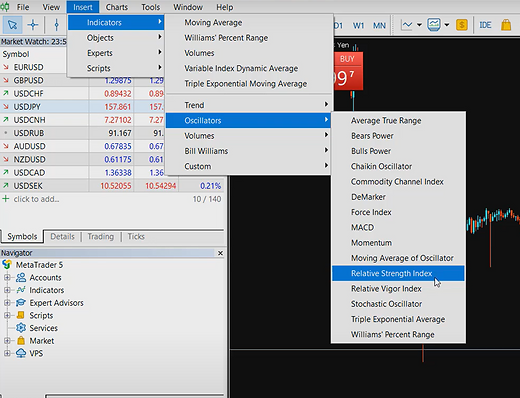This screenshot has width=520, height=398.
Task: Switch to the Details tab
Action: (62, 236)
